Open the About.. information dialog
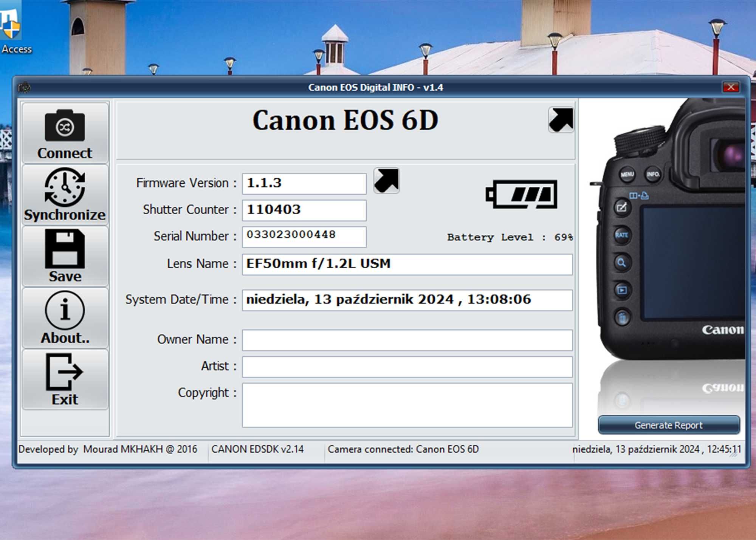This screenshot has height=540, width=756. tap(65, 318)
